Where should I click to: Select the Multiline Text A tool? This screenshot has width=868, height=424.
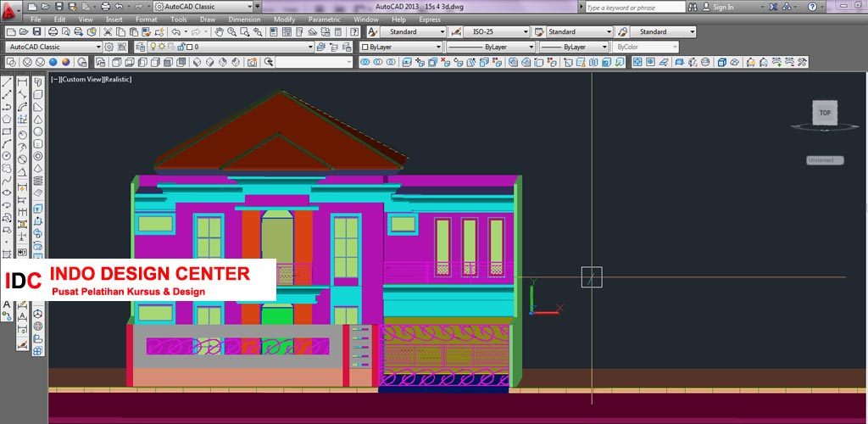tap(7, 304)
